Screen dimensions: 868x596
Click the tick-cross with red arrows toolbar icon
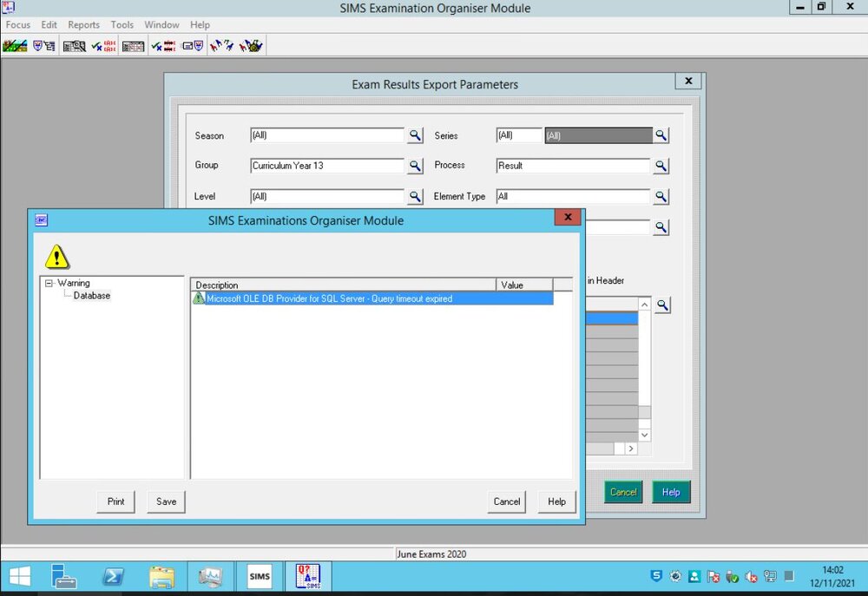pos(163,46)
